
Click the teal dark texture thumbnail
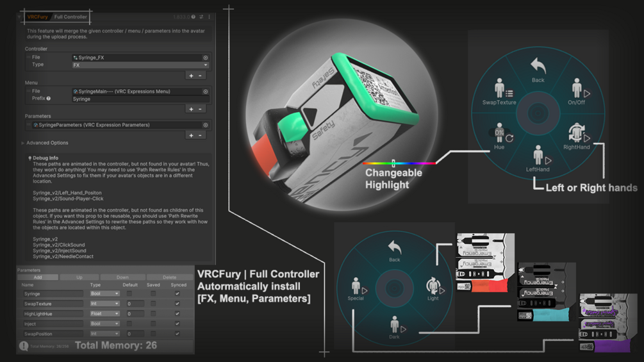tap(547, 292)
